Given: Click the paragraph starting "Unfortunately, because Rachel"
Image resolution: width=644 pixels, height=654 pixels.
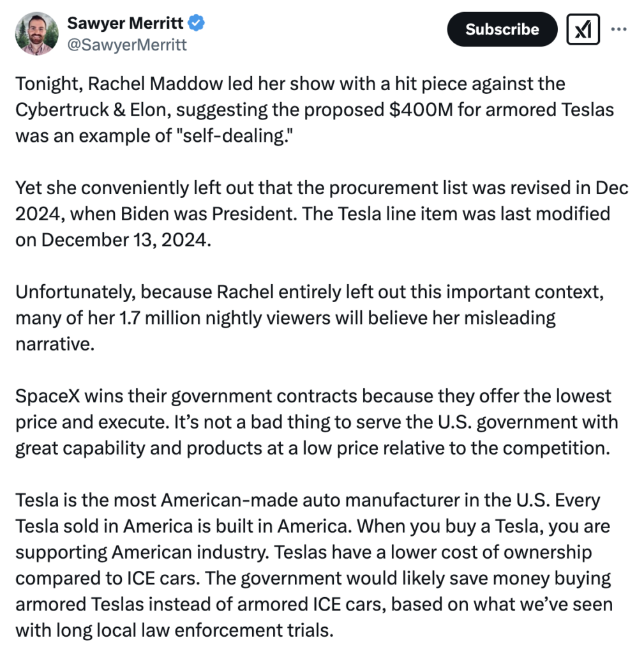Looking at the screenshot, I should click(x=310, y=318).
